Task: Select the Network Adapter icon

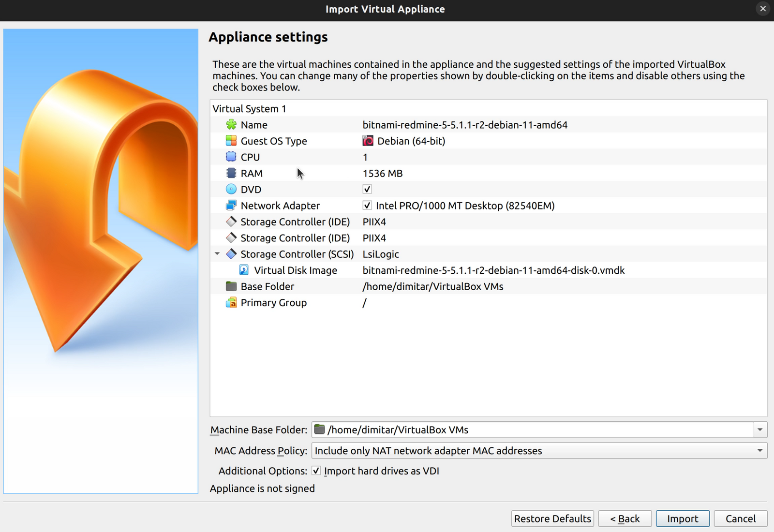Action: click(x=230, y=205)
